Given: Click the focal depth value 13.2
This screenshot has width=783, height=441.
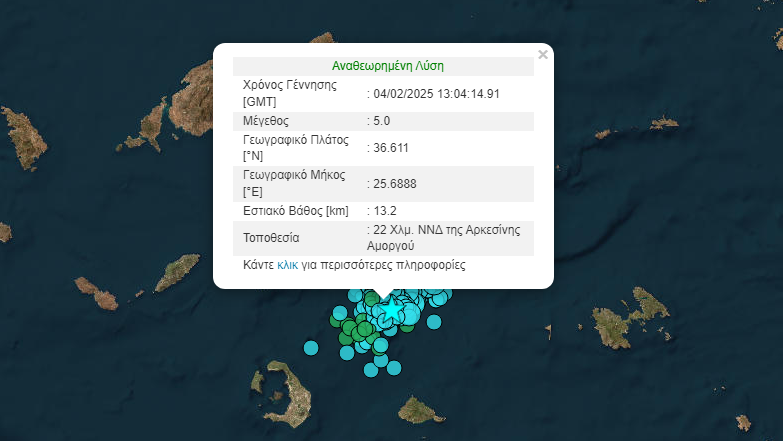Looking at the screenshot, I should click(385, 210).
